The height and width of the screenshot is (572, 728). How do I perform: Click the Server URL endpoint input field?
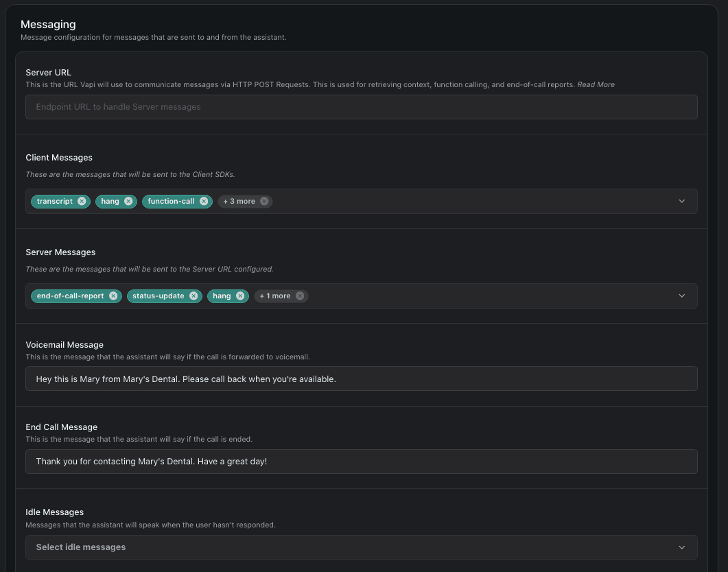(x=361, y=107)
